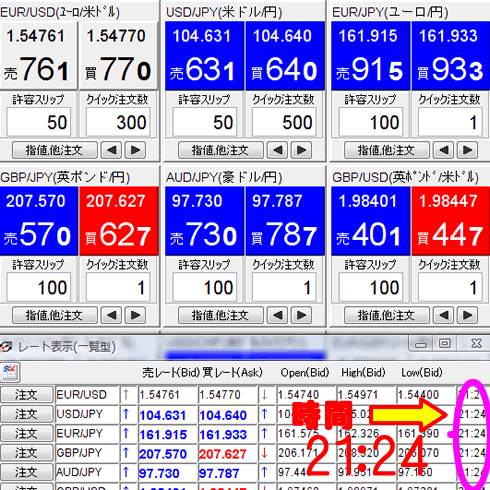490x490 pixels.
Task: Click the EUR/USD buy price 1.54770 panel
Action: point(119,56)
